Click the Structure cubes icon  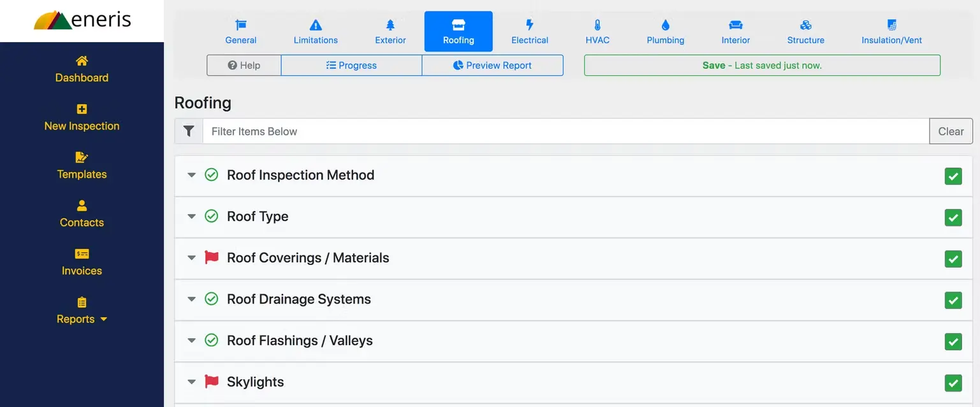point(806,25)
